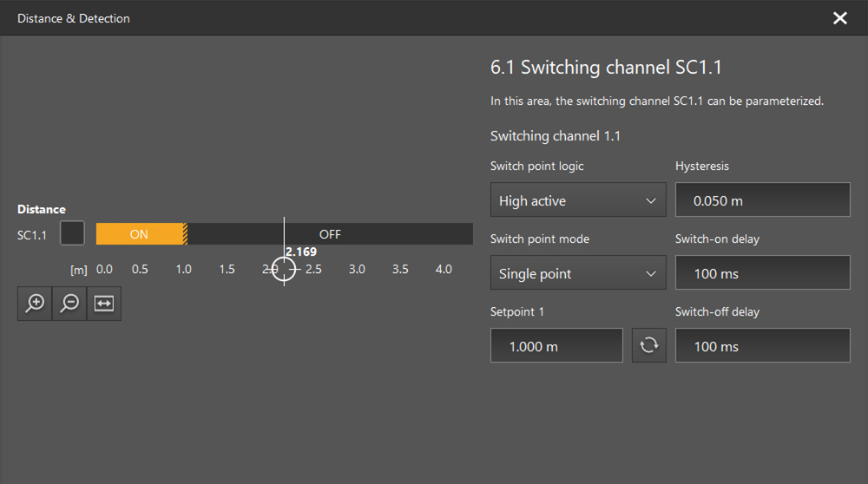Open the Switch point mode dropdown
Viewport: 868px width, 484px height.
pos(577,273)
